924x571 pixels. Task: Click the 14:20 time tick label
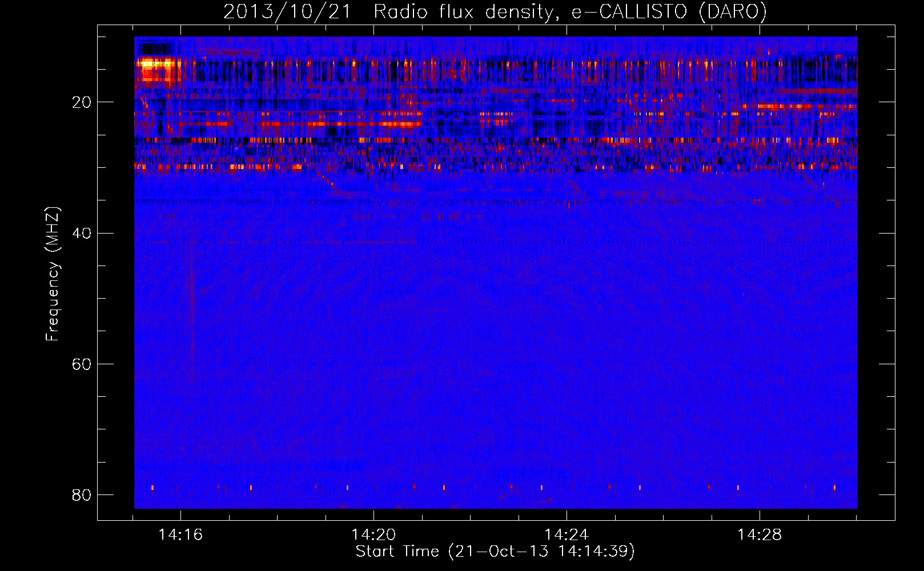click(373, 535)
